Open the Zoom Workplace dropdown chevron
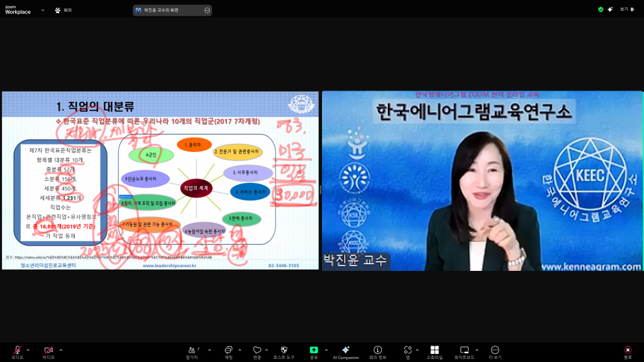This screenshot has width=644, height=362. click(x=43, y=10)
